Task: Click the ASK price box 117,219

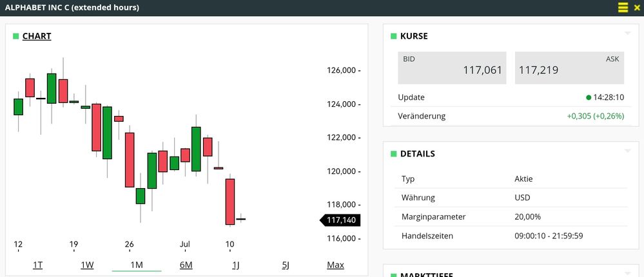Action: (569, 68)
